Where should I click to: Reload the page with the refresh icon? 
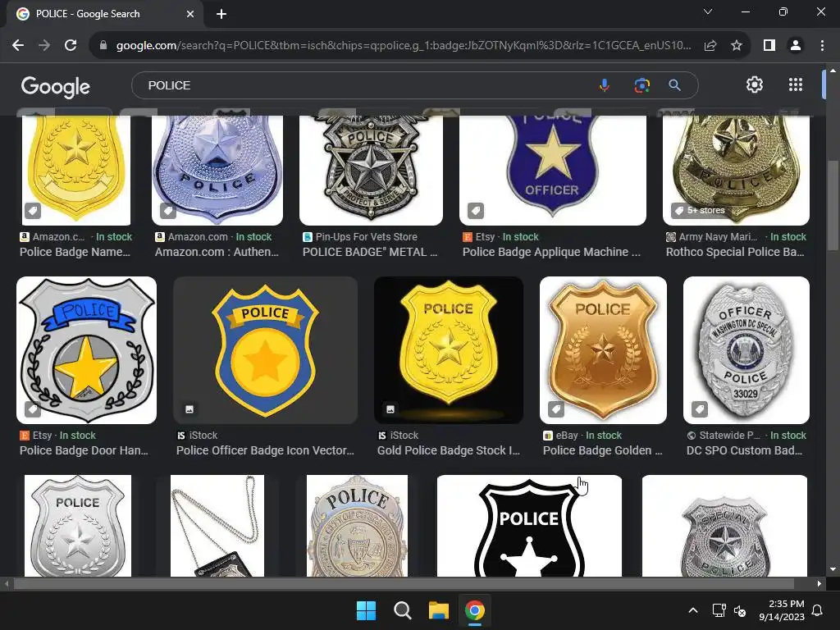click(x=71, y=46)
